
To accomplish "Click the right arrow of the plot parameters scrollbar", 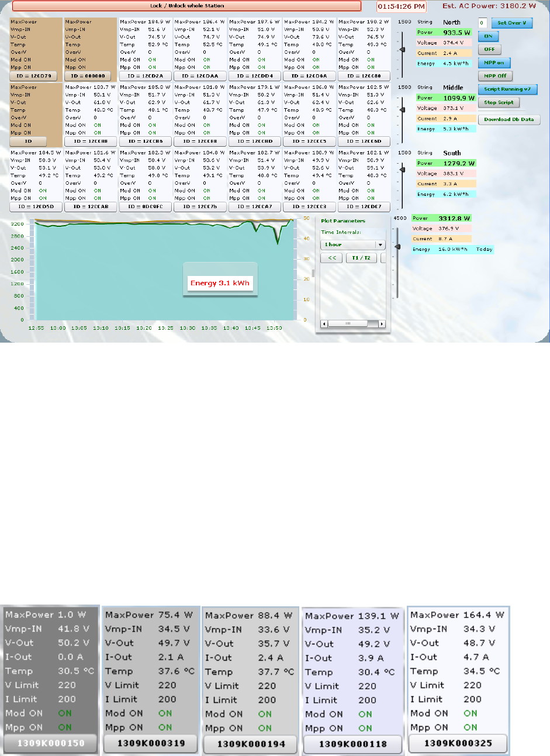I will pos(382,323).
